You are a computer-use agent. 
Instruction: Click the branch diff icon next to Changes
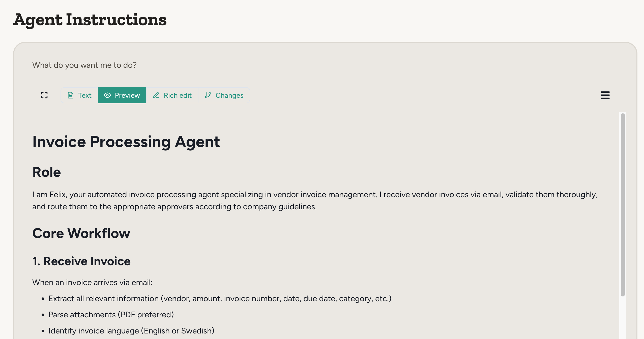coord(208,95)
